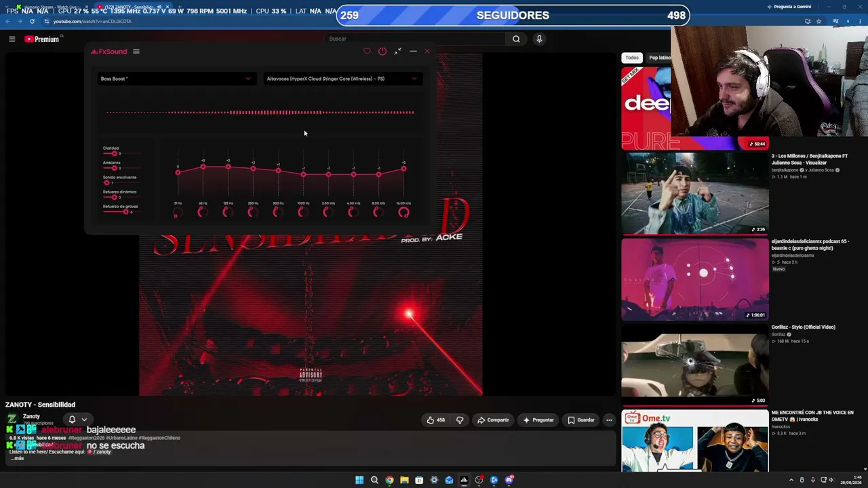Image resolution: width=868 pixels, height=488 pixels.
Task: Click the 62 Hz frequency knob
Action: click(x=203, y=213)
